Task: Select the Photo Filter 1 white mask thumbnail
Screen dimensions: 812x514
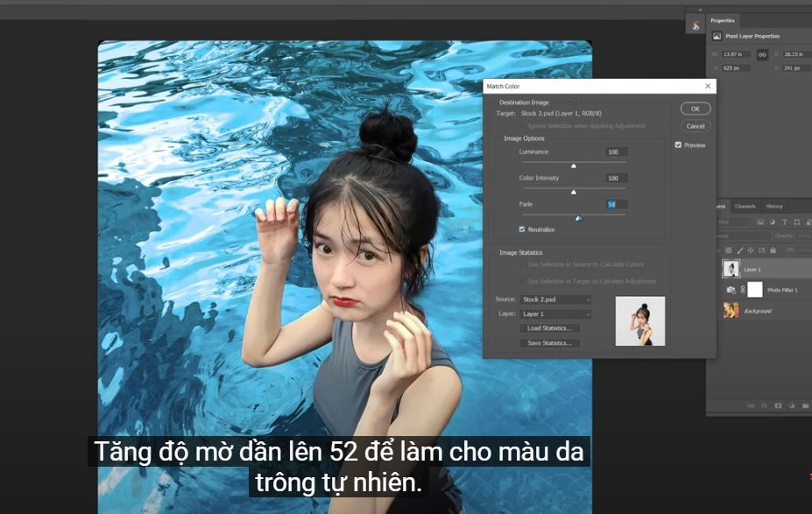Action: 754,289
